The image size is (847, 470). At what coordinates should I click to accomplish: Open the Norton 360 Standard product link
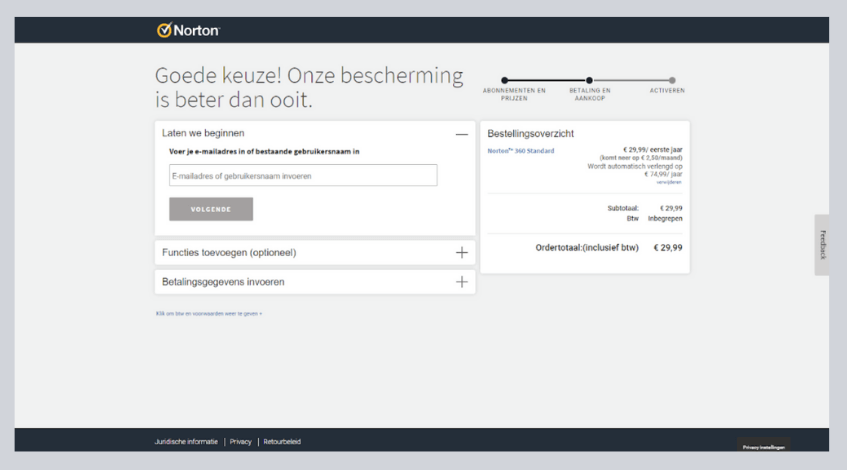tap(520, 151)
